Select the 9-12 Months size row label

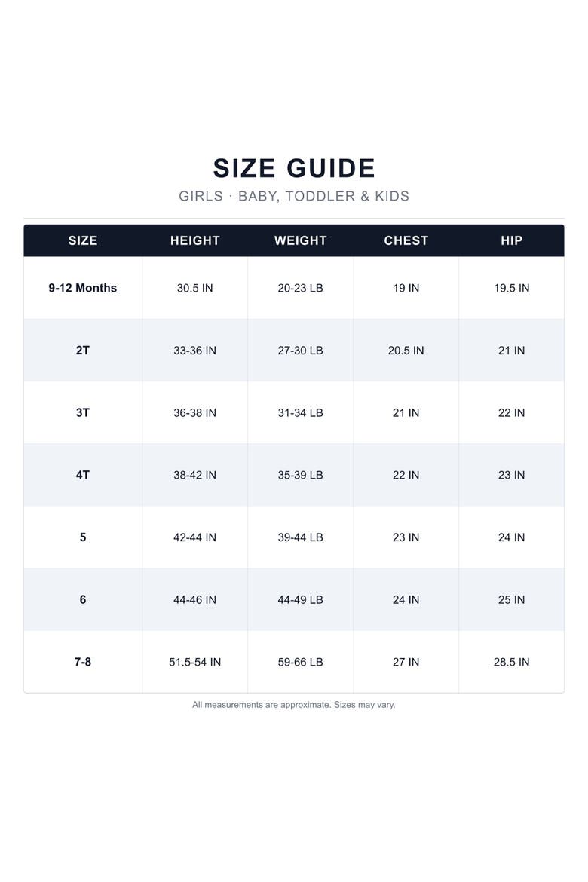point(83,288)
